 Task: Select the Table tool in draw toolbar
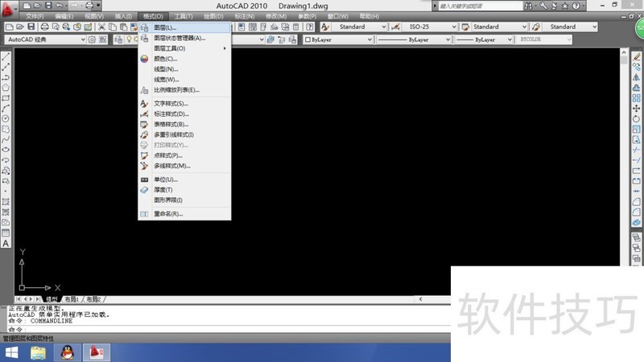click(6, 232)
